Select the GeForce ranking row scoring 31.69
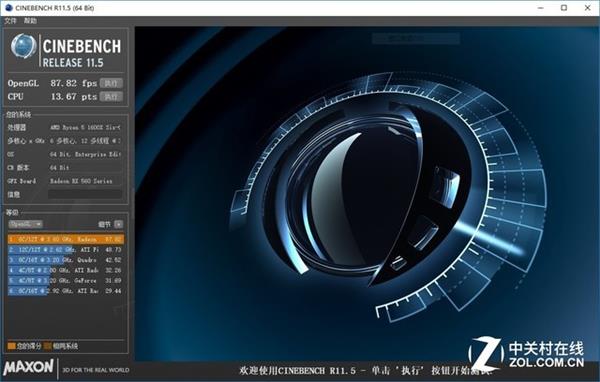Screen dimensions: 600x382 (65, 281)
